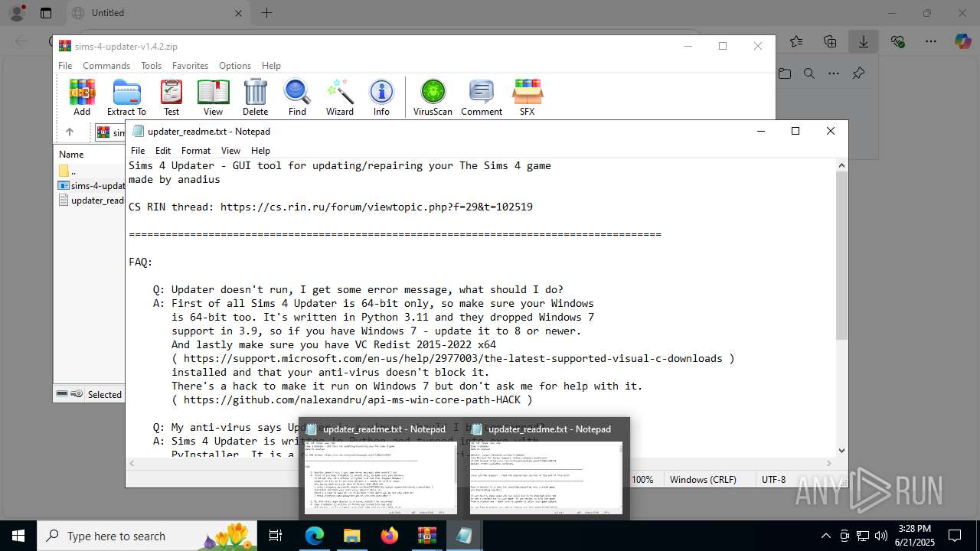
Task: Open the Commands menu in WinRAR
Action: click(106, 66)
